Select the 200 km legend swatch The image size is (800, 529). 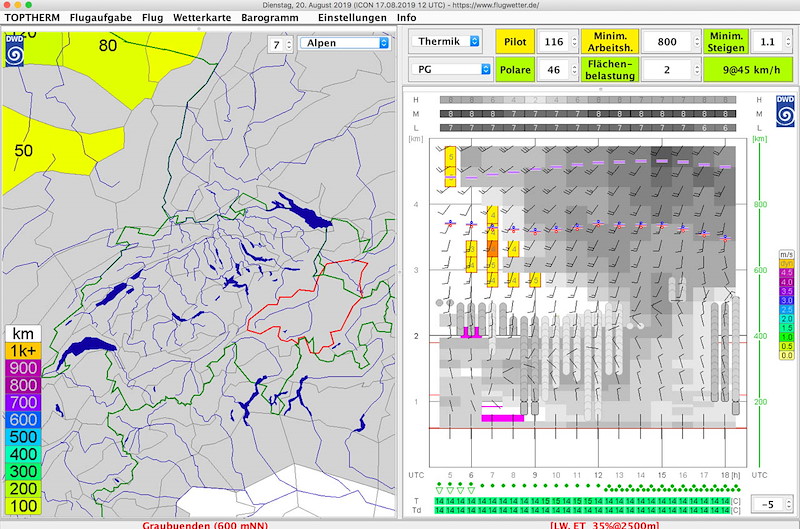(x=23, y=489)
